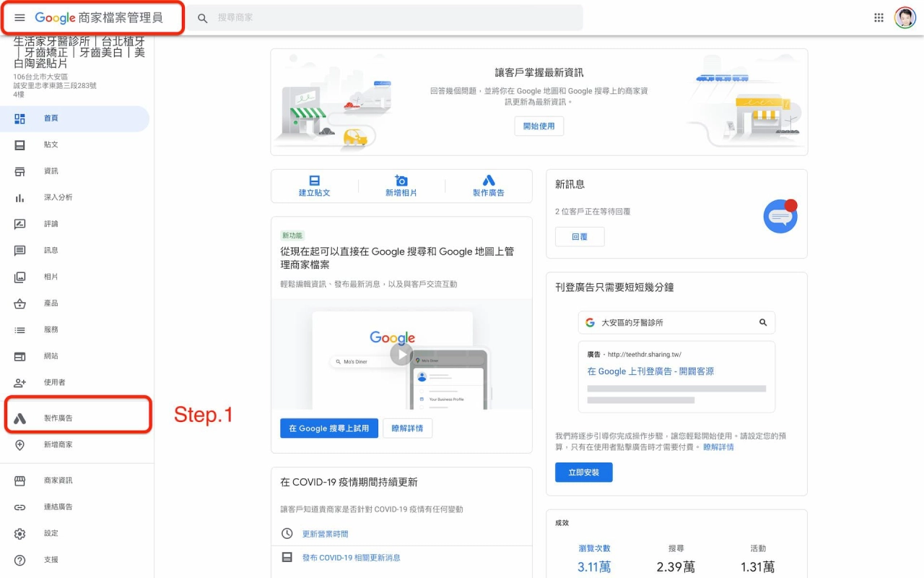Click the 製作廣告 shortcut in top card
Screen dimensions: 924x578
click(489, 186)
